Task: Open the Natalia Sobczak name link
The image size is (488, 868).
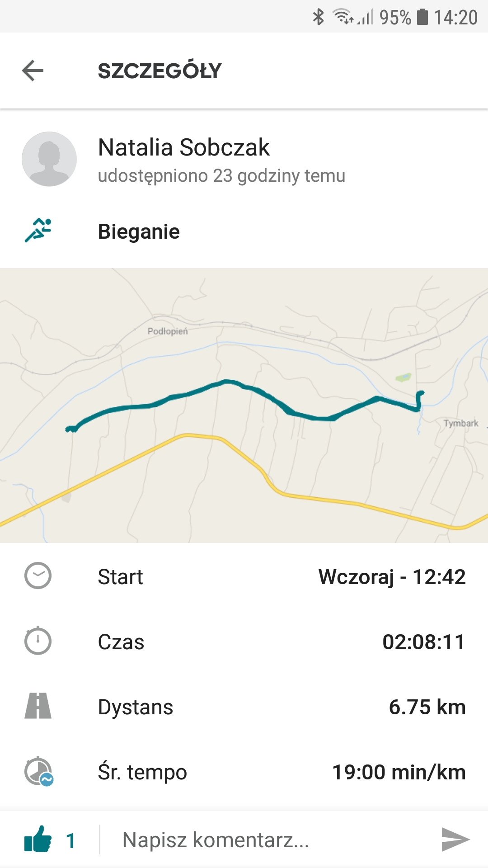Action: click(x=184, y=147)
